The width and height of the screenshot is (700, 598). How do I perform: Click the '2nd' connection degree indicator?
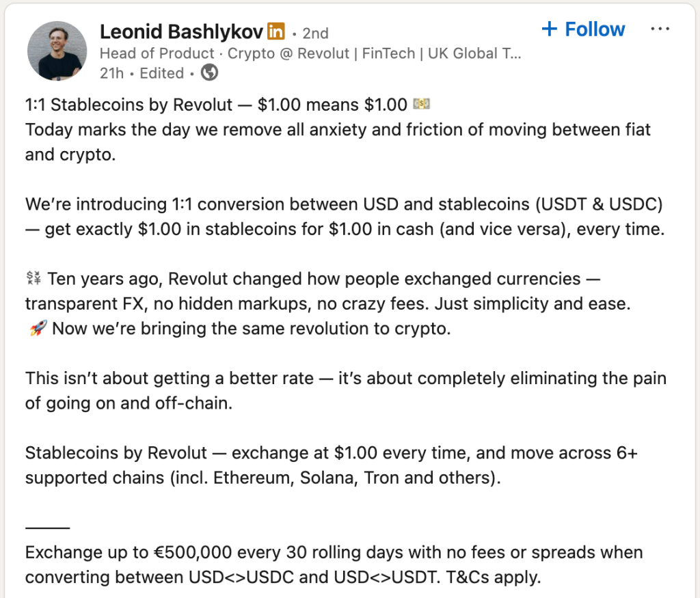[x=316, y=32]
